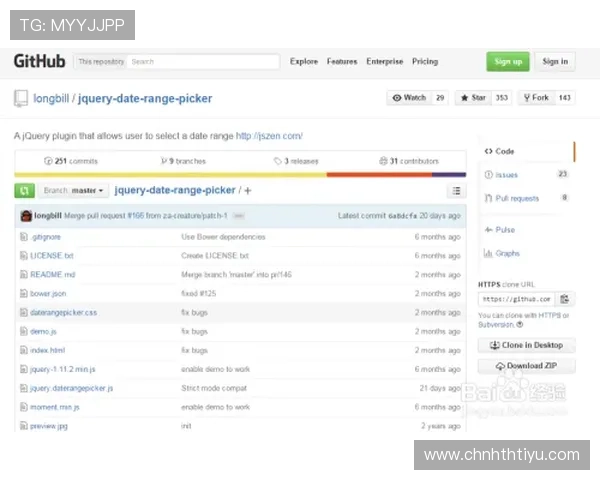Click the GitHub logo

click(39, 61)
